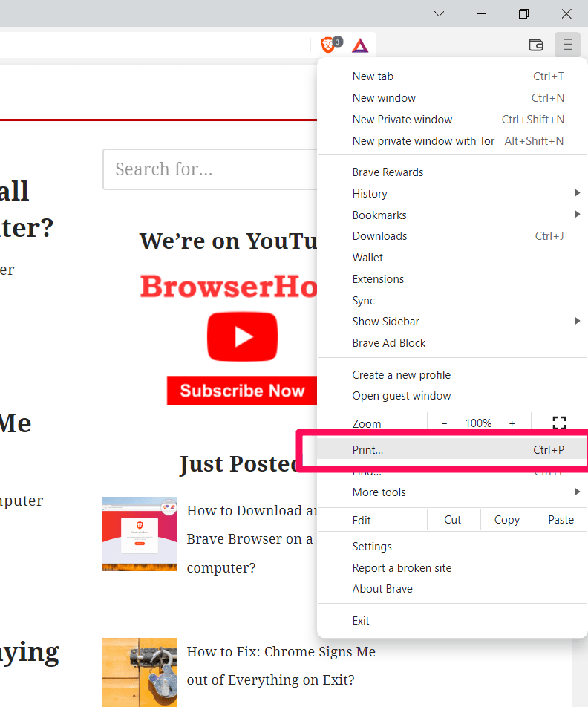Viewport: 588px width, 707px height.
Task: Choose Sync from the menu
Action: tap(452, 300)
